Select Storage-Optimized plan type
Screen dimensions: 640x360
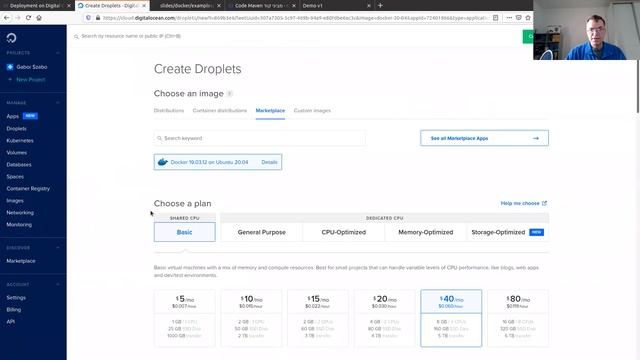[508, 232]
